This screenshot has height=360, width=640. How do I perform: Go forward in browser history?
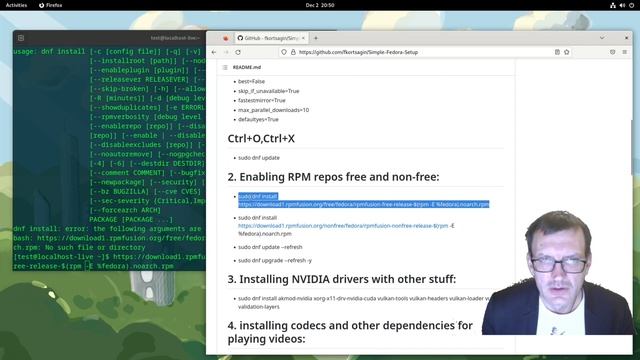pyautogui.click(x=226, y=52)
